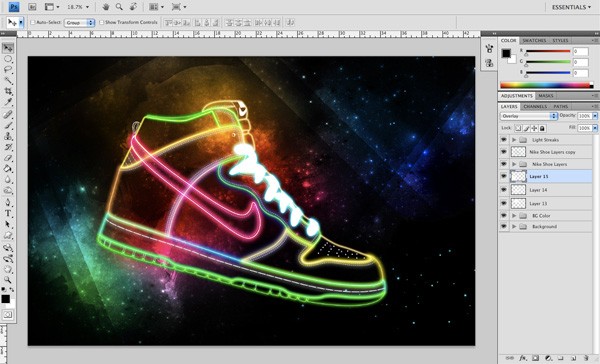Expand the Light Streaks group

tap(514, 140)
